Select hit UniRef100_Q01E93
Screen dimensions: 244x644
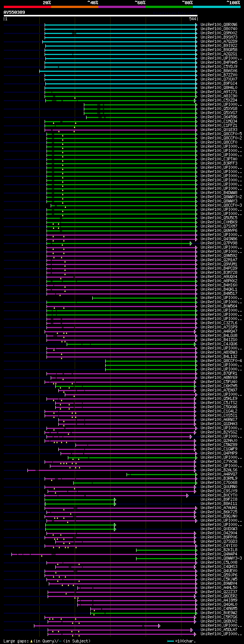tap(219, 129)
